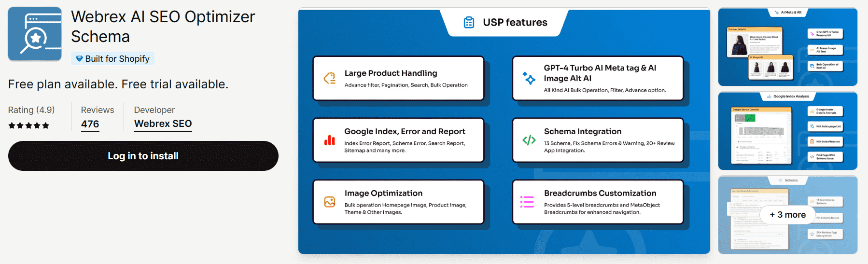Open the 476 reviews link
The width and height of the screenshot is (868, 264).
point(90,124)
